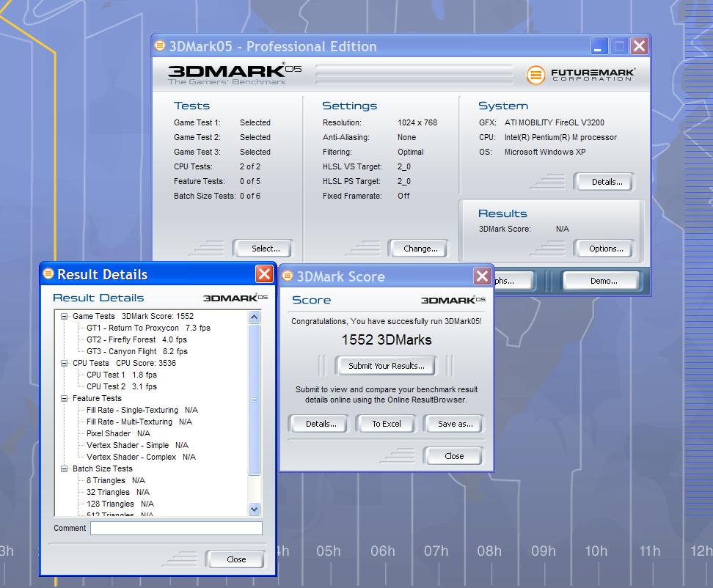Click the OS value Microsoft Windows XP
Viewport: 713px width, 588px height.
pyautogui.click(x=545, y=152)
